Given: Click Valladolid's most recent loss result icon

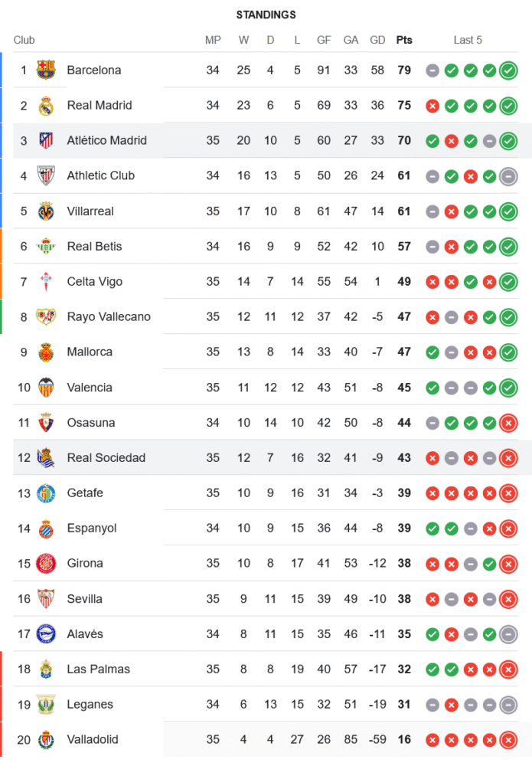Looking at the screenshot, I should [508, 740].
